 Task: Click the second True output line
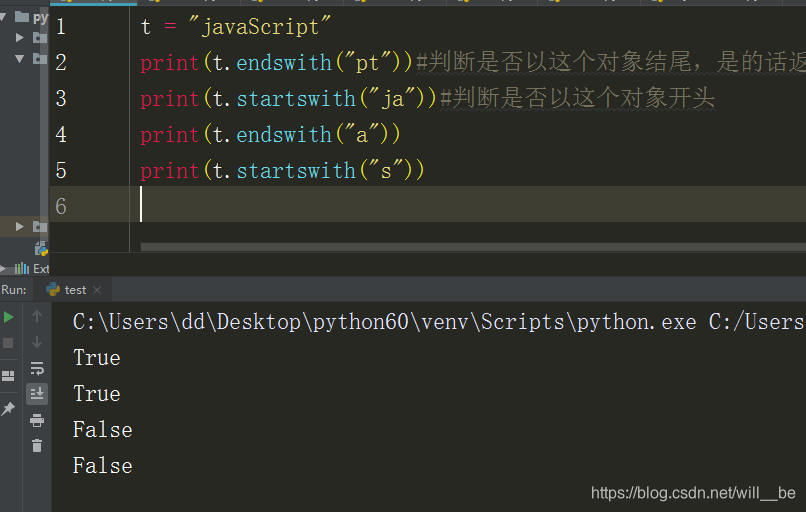pyautogui.click(x=97, y=394)
